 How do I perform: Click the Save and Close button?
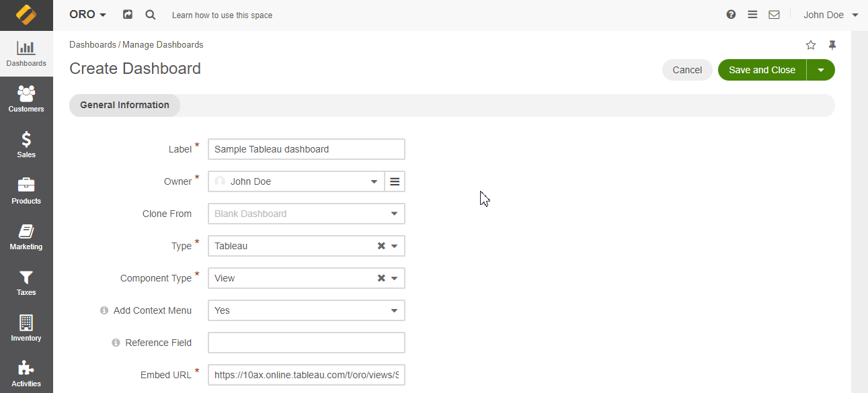click(762, 70)
